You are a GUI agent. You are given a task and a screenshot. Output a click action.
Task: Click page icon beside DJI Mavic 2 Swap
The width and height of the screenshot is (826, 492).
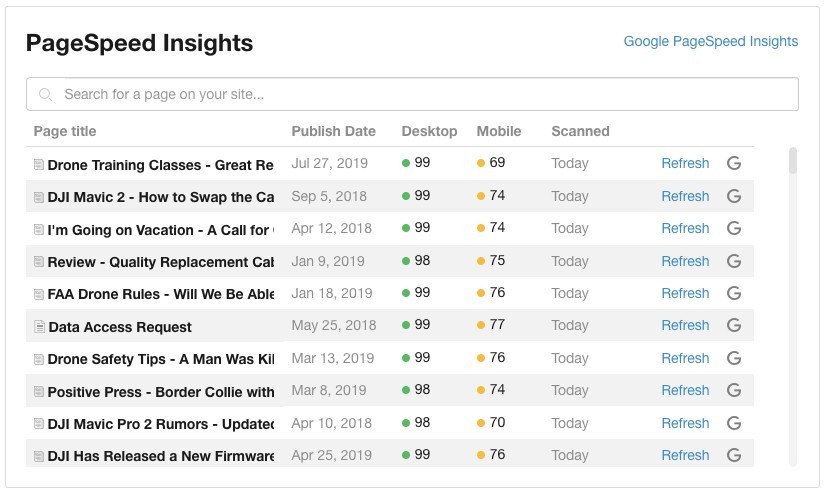pos(38,197)
